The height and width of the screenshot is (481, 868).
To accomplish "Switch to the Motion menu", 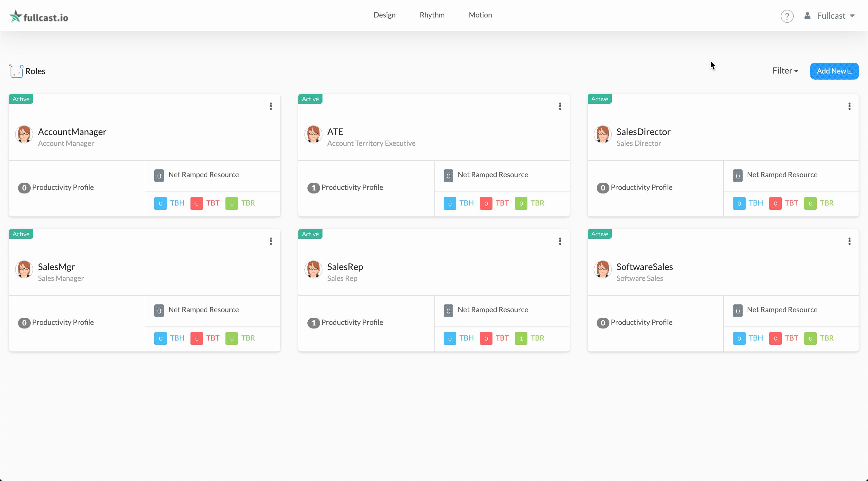I will [480, 15].
